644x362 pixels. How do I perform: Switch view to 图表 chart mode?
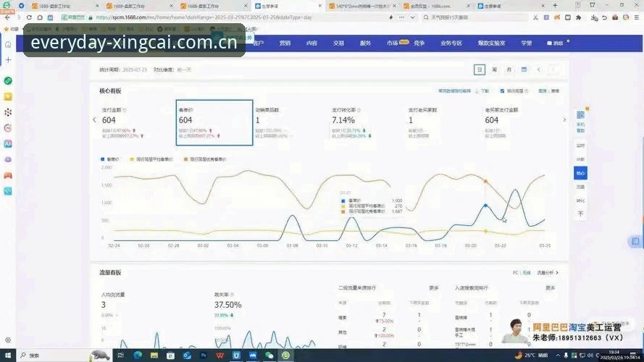tap(543, 91)
